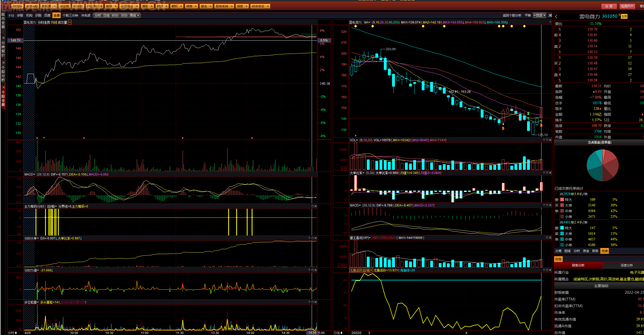The image size is (644, 335).
Task: Maximize the daily MACD panel on the right
Action: coord(547,205)
